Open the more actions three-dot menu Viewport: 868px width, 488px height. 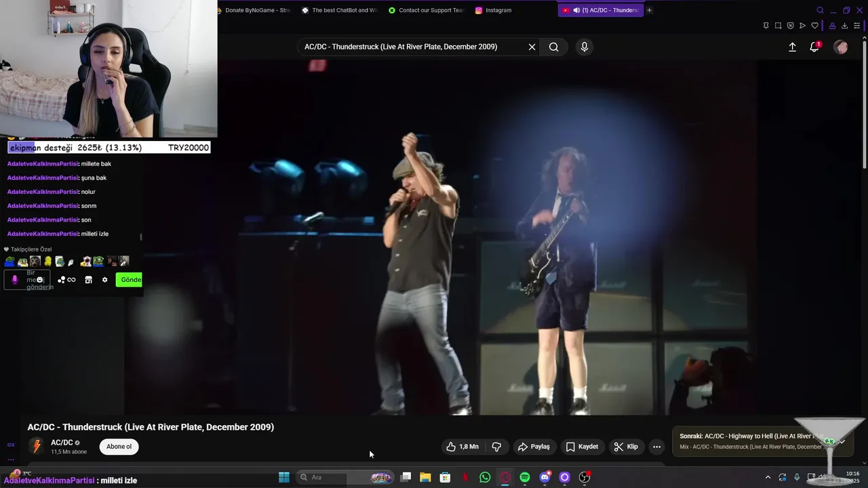[x=656, y=447]
